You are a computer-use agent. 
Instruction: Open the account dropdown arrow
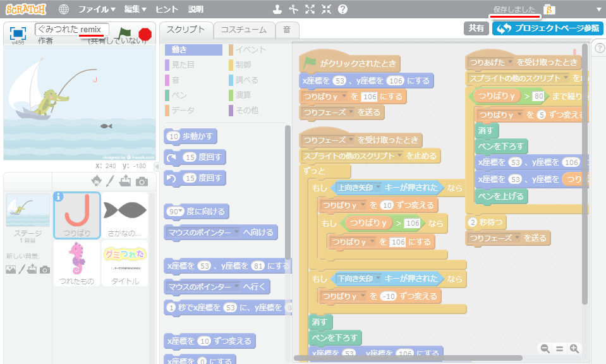(598, 9)
